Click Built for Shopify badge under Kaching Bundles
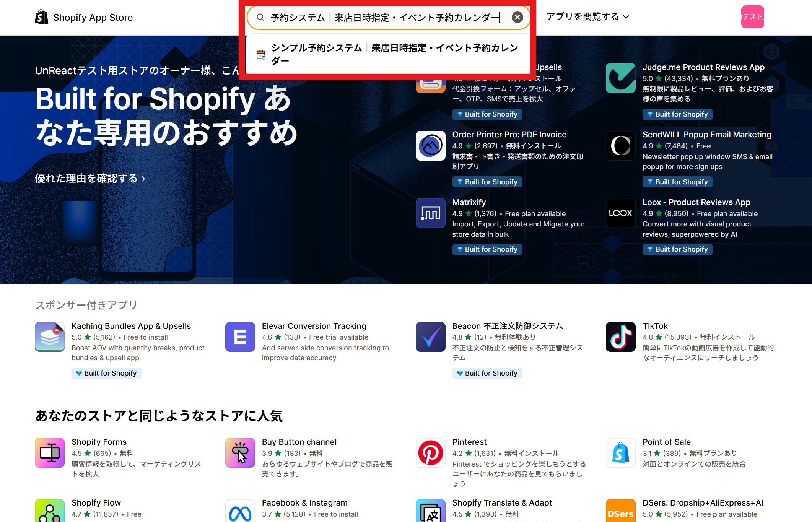 click(x=106, y=373)
